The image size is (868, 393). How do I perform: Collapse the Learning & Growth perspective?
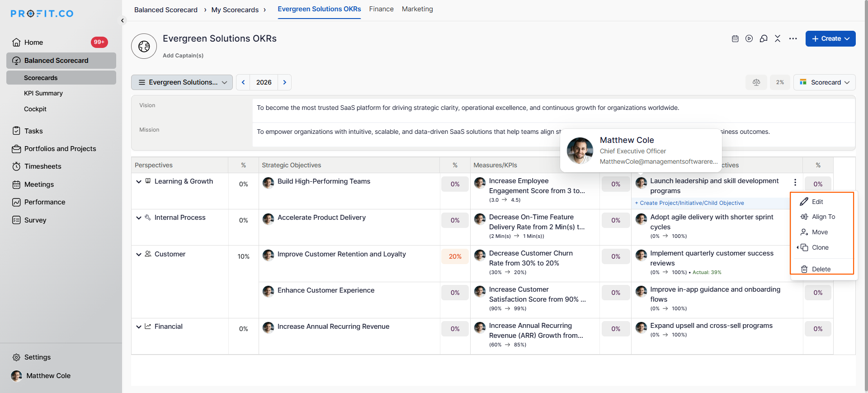pos(139,181)
